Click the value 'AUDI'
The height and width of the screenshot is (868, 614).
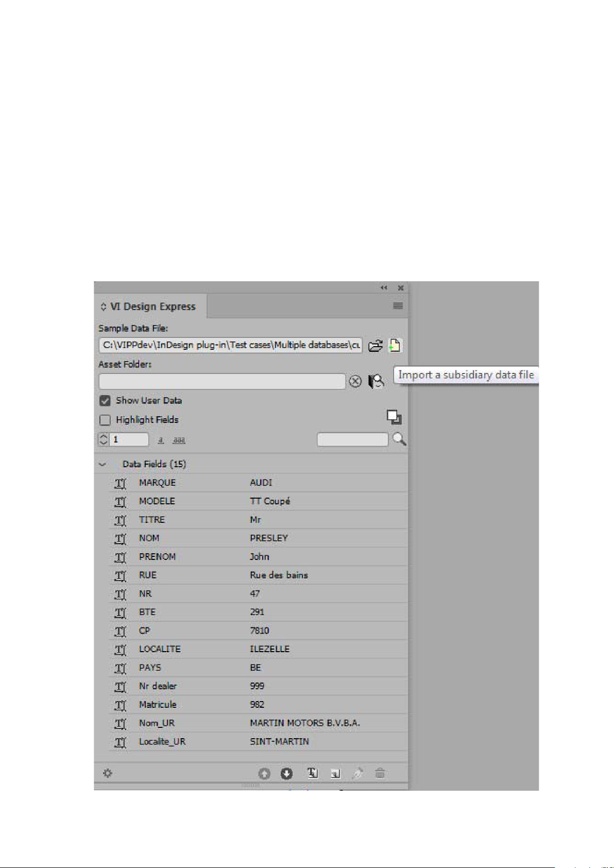[261, 483]
